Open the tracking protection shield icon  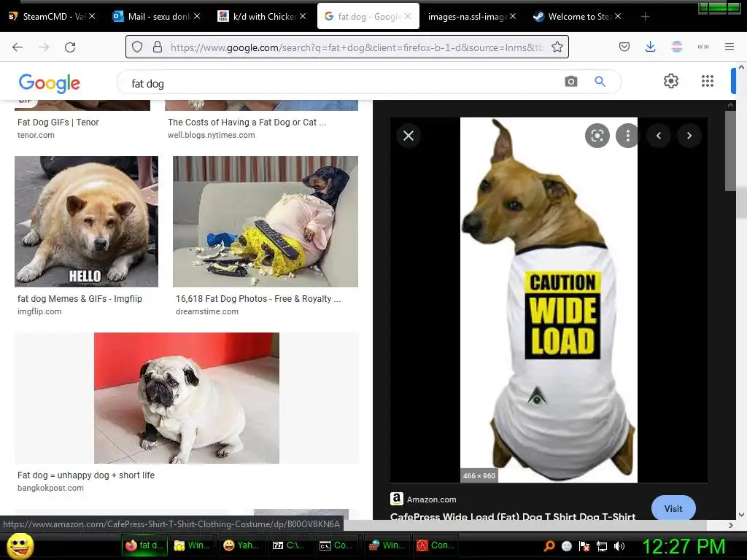pos(137,47)
